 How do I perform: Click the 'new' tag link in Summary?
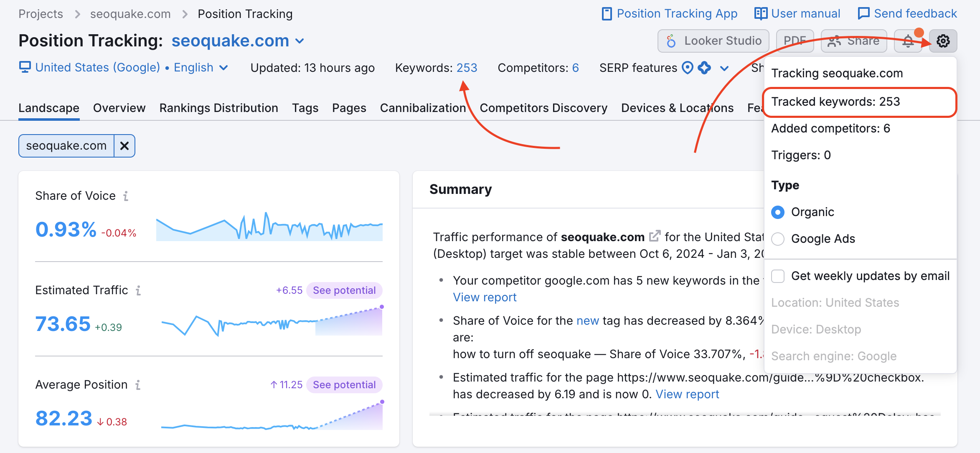(587, 321)
